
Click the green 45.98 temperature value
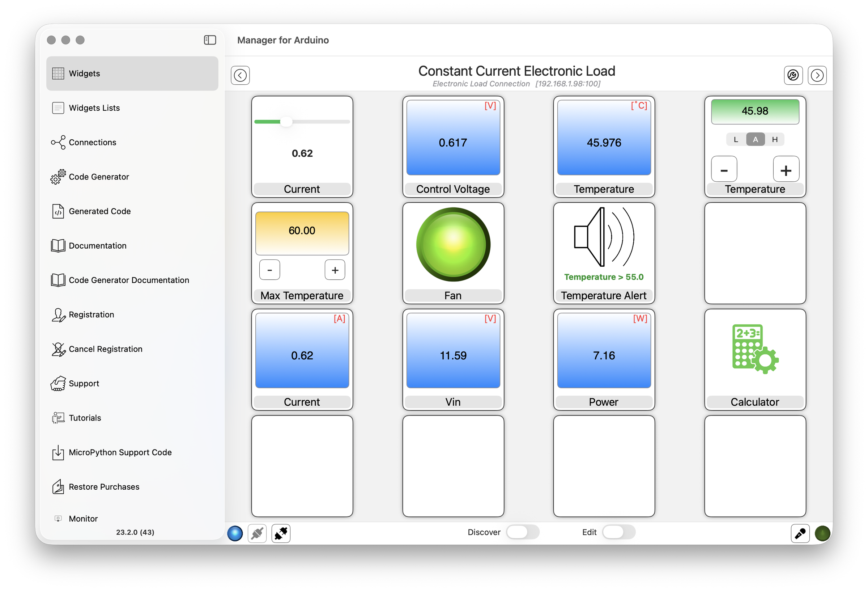[755, 112]
